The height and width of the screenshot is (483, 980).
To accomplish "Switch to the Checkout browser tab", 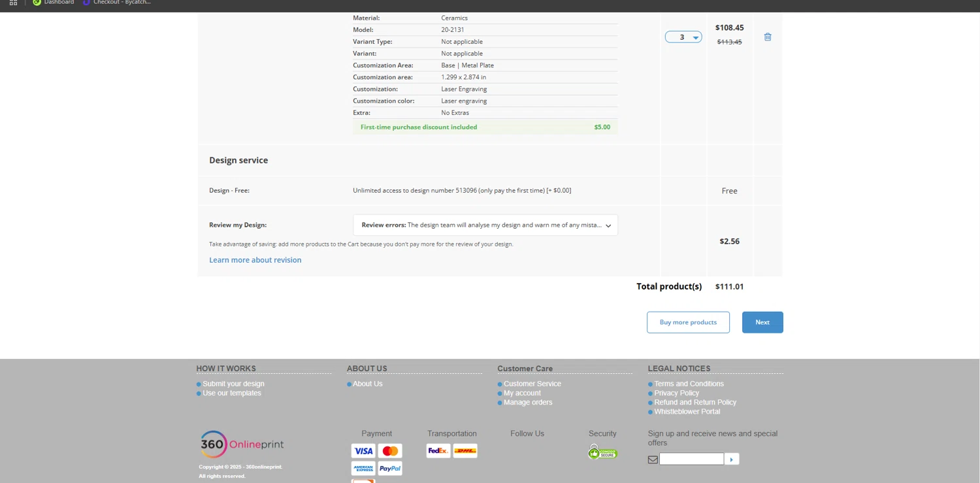I will coord(116,3).
